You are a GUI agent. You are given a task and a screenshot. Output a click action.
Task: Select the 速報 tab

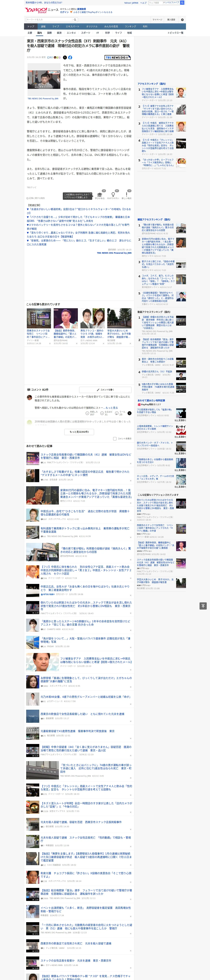tap(43, 27)
